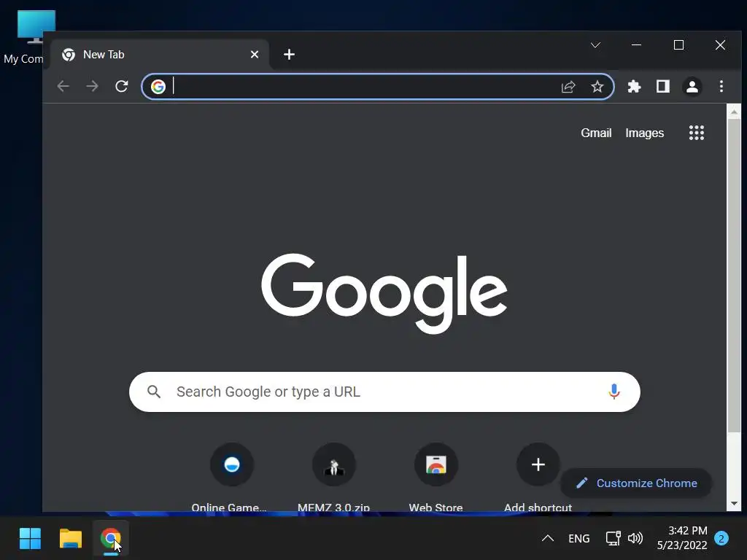Image resolution: width=747 pixels, height=560 pixels.
Task: Click the ENG language indicator
Action: (x=578, y=539)
